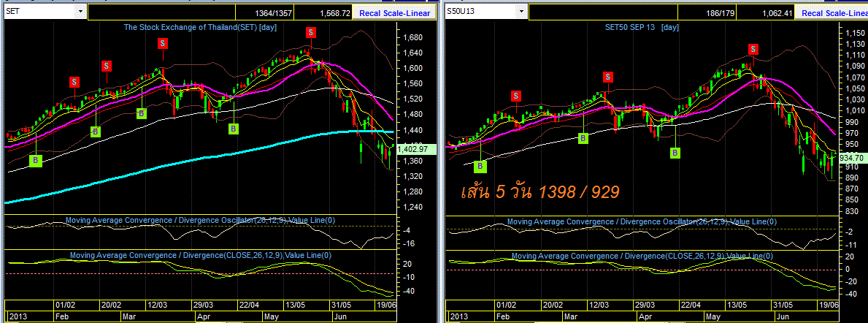Screen dimensions: 868x323
Task: Click the 934.70 last price label
Action: [853, 158]
